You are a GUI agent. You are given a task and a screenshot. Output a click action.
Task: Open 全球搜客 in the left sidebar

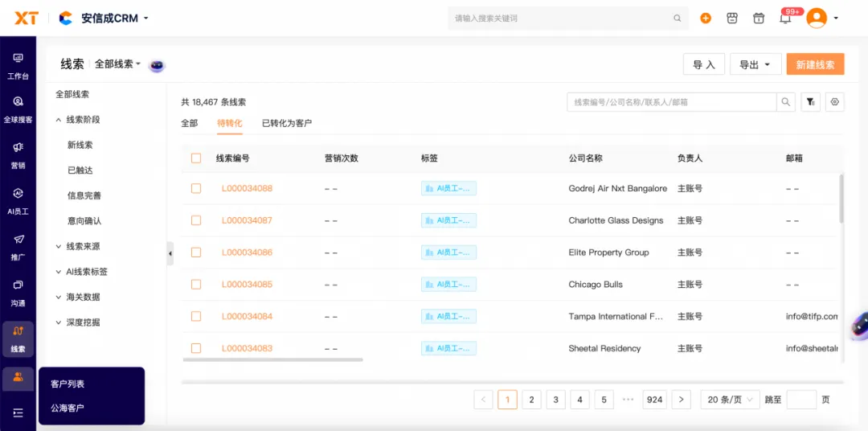coord(18,109)
